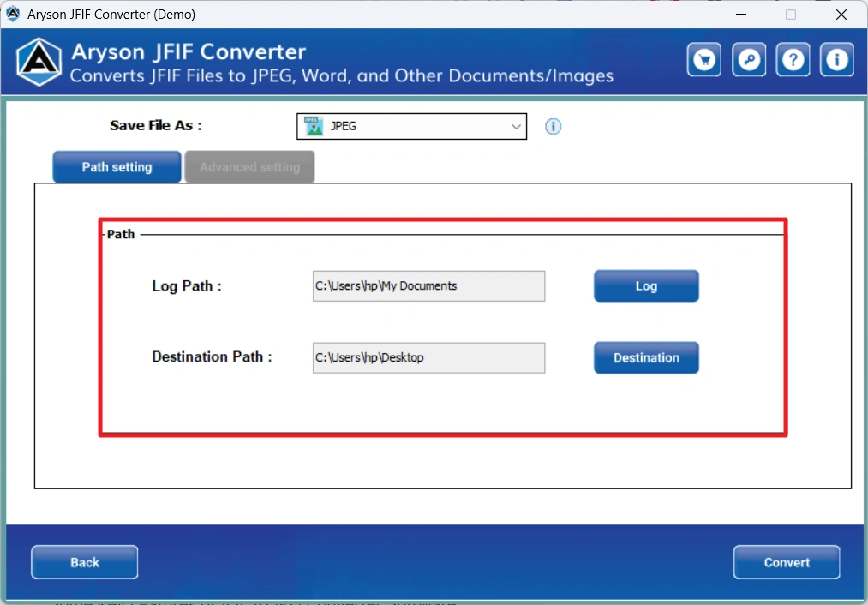Click the key activation icon
868x605 pixels.
(x=748, y=59)
